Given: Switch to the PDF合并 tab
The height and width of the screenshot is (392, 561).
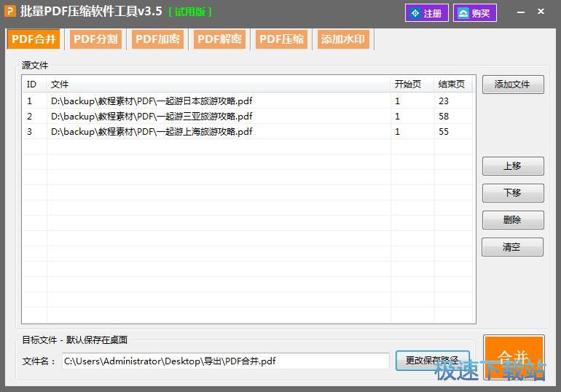Looking at the screenshot, I should 34,39.
